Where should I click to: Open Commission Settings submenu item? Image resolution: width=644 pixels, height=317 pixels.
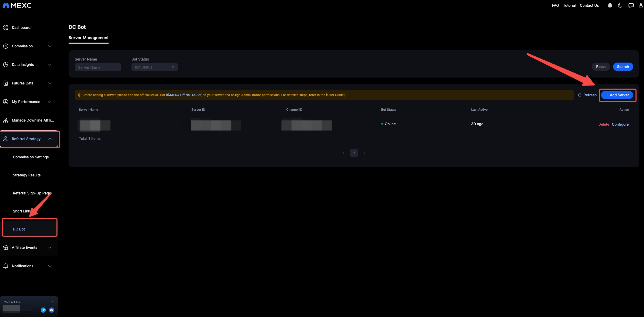(x=31, y=157)
